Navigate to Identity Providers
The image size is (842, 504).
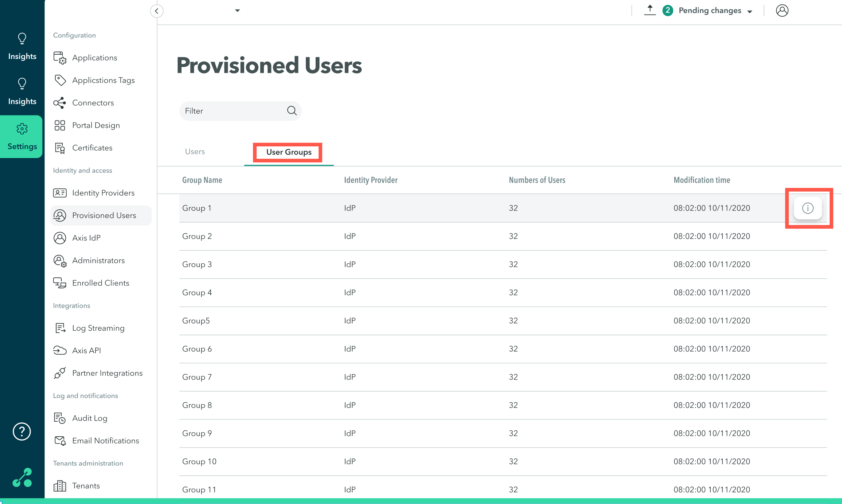(103, 193)
